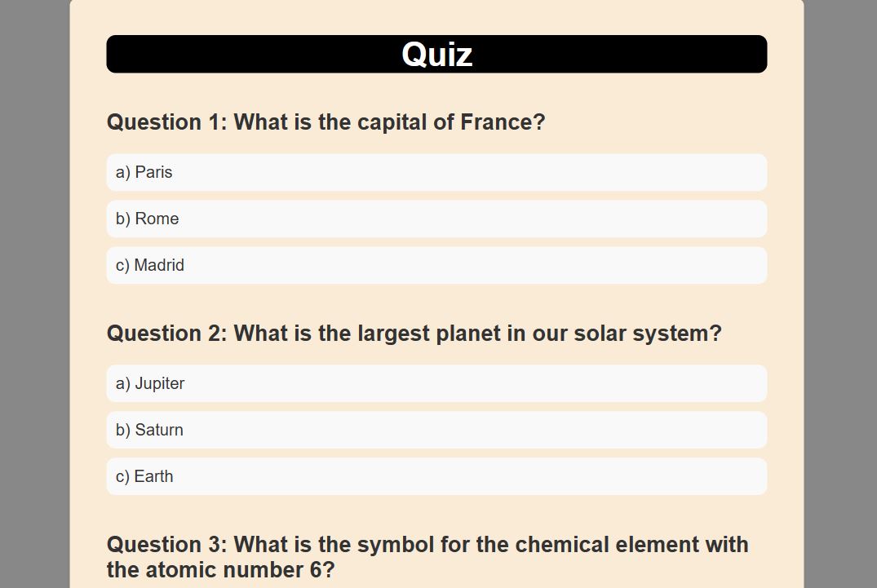Click the word "France" in Question 1

[x=496, y=122]
